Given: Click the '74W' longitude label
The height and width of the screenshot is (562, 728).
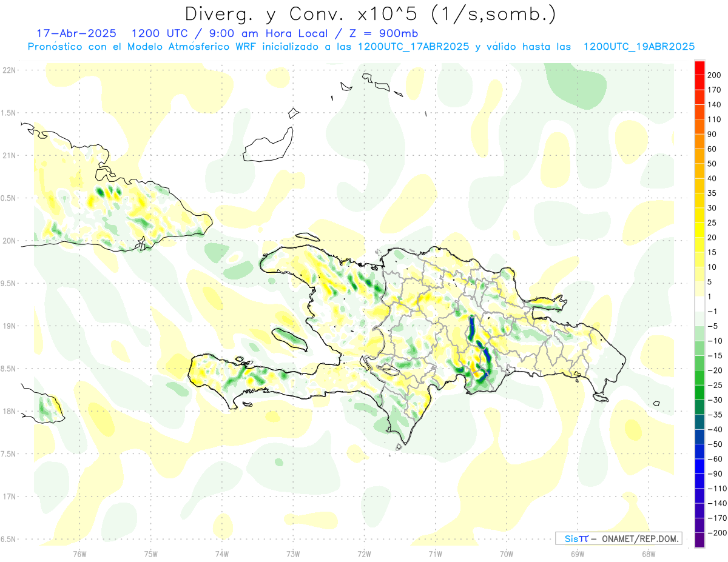Looking at the screenshot, I should 222,554.
